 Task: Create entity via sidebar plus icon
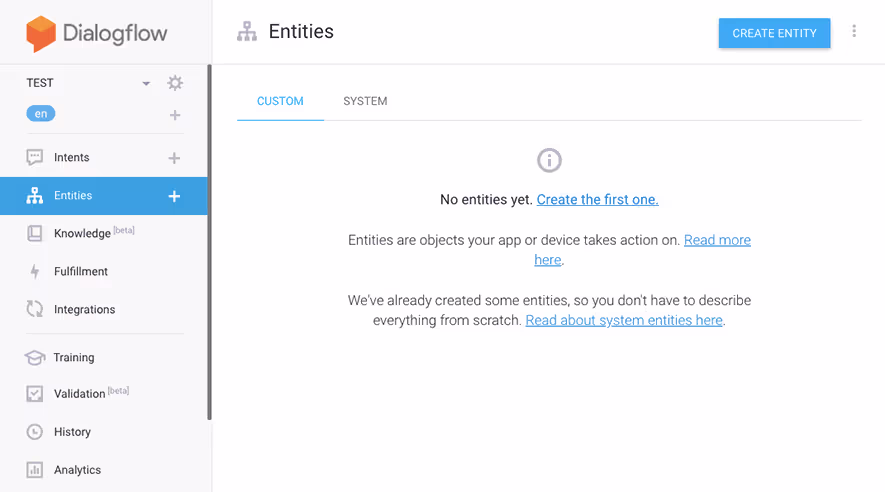(x=174, y=196)
